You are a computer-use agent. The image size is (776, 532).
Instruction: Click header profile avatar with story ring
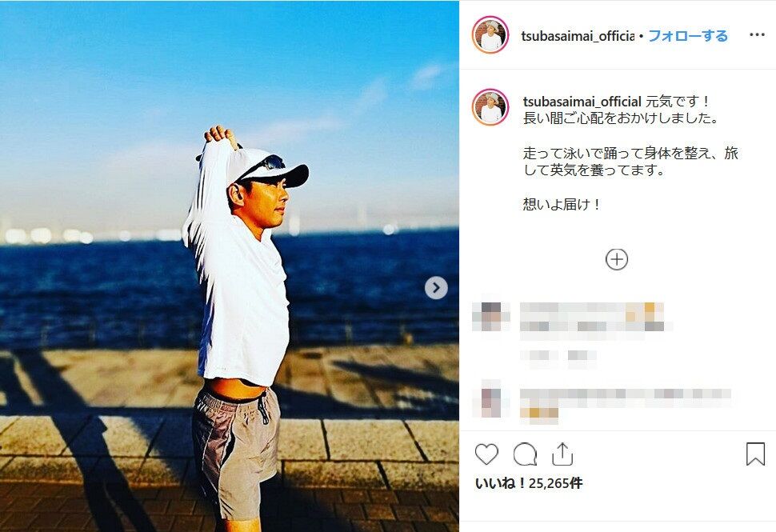[x=490, y=34]
